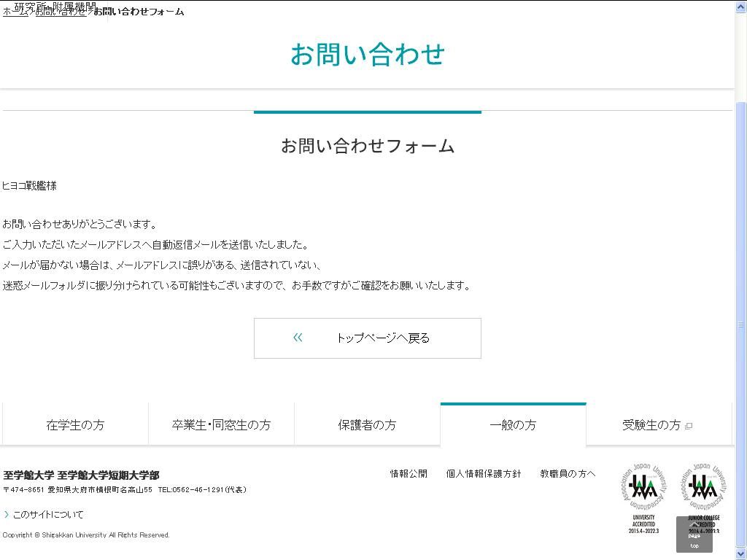View the 個人情報保護方針 link
This screenshot has width=747, height=560.
tap(484, 473)
